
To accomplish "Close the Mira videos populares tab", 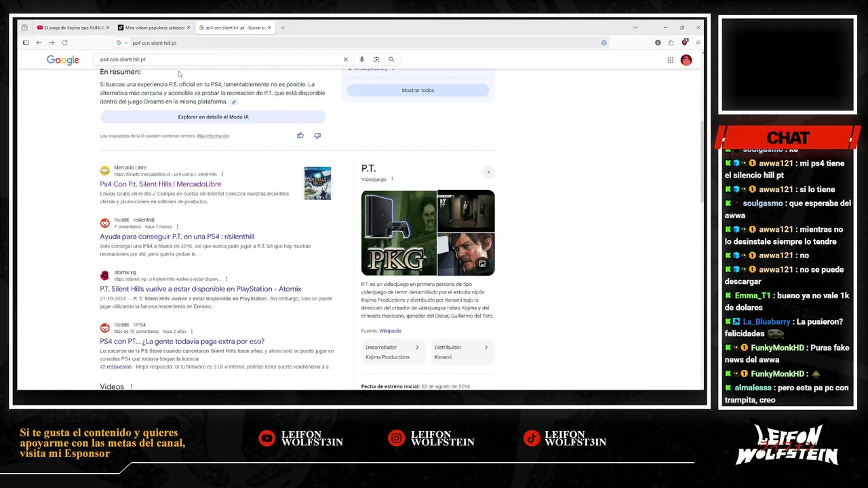I will pyautogui.click(x=189, y=28).
